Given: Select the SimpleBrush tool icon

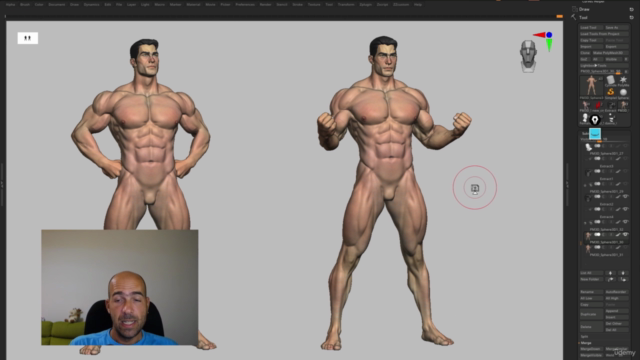Looking at the screenshot, I should [610, 92].
